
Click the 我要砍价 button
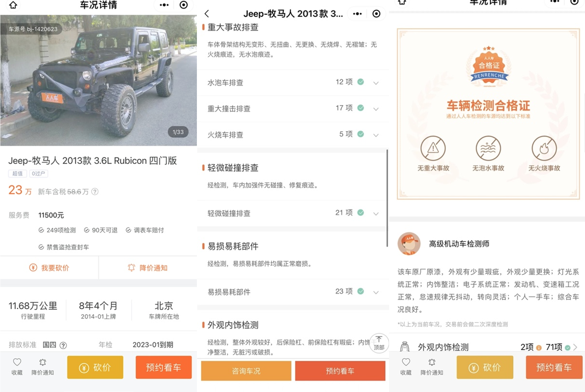49,268
